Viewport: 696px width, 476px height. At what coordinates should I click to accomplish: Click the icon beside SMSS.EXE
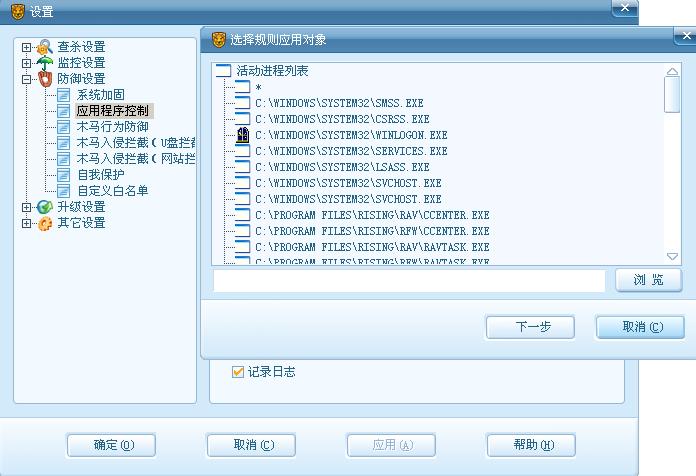pos(242,103)
